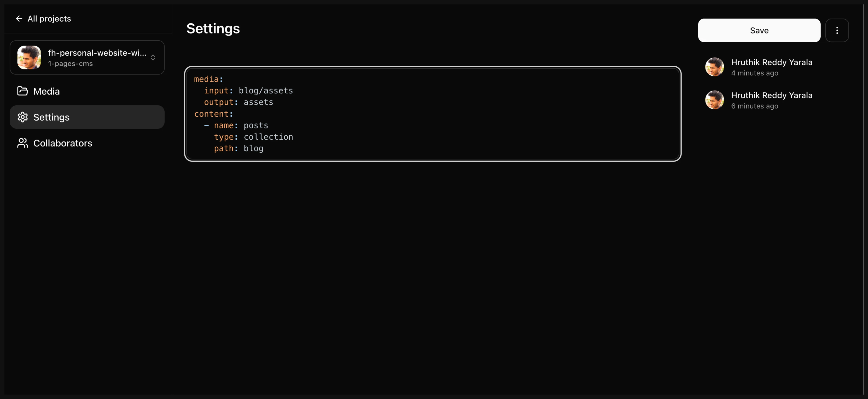Open the fh-personal-website project dropdown

(97, 57)
